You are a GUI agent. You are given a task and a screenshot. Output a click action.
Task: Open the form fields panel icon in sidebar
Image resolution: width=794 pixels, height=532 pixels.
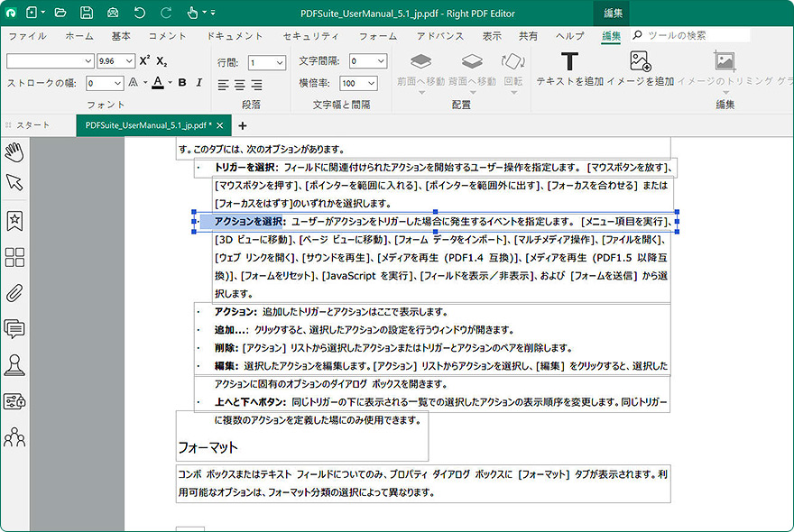pyautogui.click(x=14, y=401)
